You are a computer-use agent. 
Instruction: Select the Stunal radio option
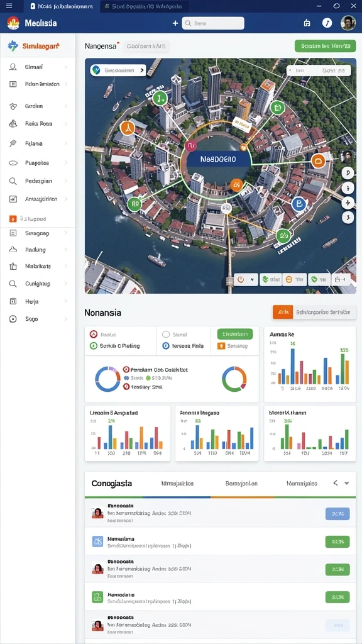coord(166,335)
